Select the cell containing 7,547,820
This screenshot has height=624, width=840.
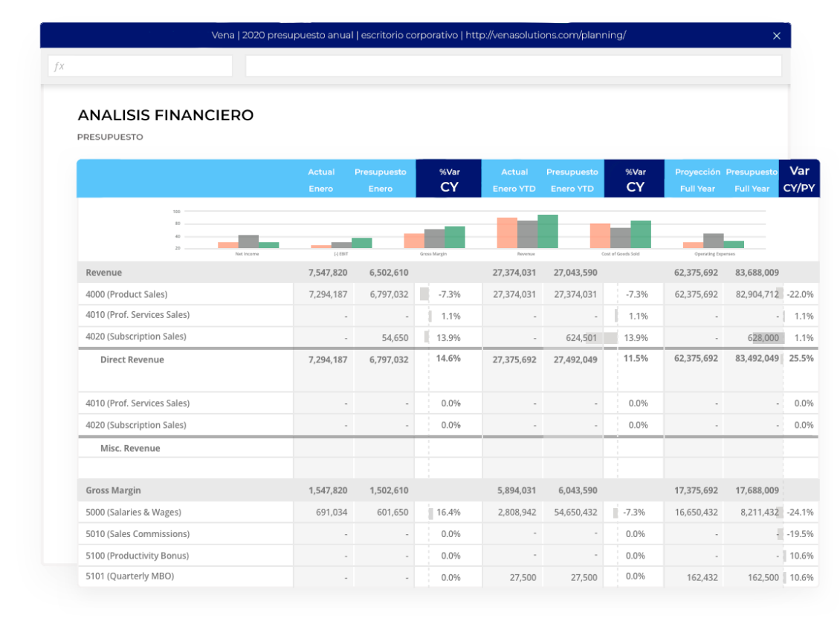327,273
